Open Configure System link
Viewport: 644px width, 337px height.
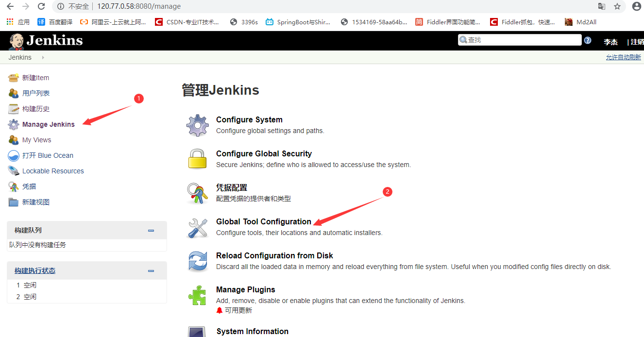(x=249, y=120)
